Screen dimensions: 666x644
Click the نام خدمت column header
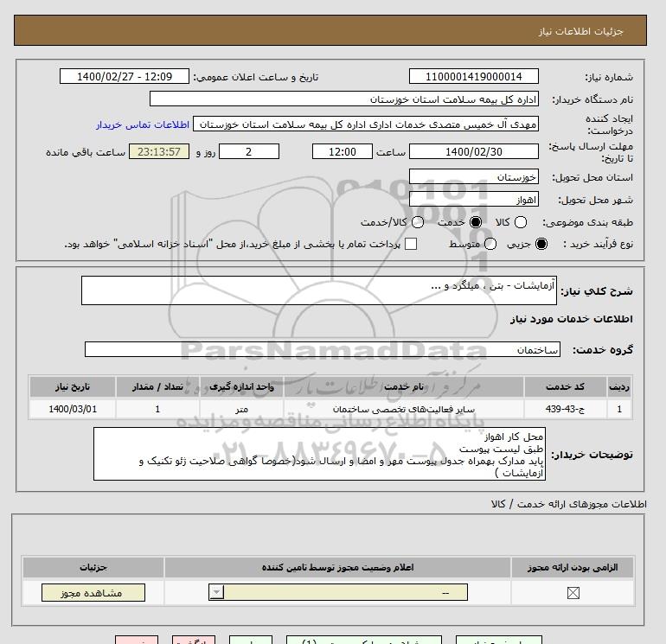point(404,386)
